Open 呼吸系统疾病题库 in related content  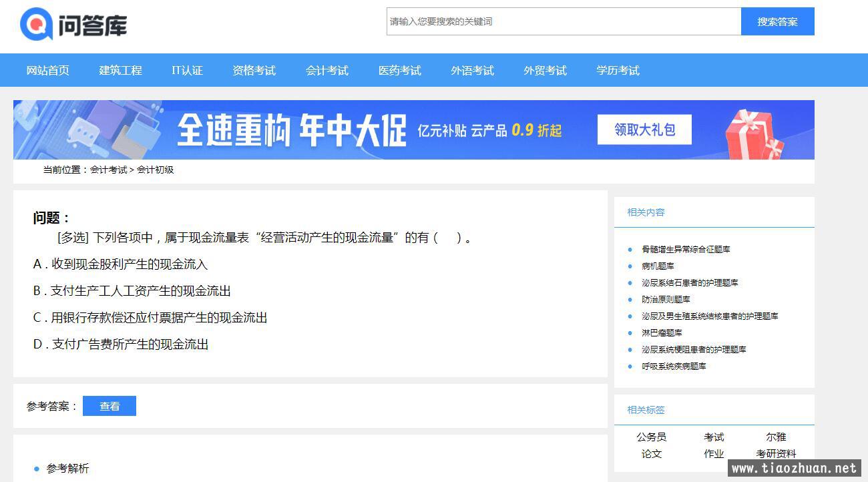(x=674, y=366)
